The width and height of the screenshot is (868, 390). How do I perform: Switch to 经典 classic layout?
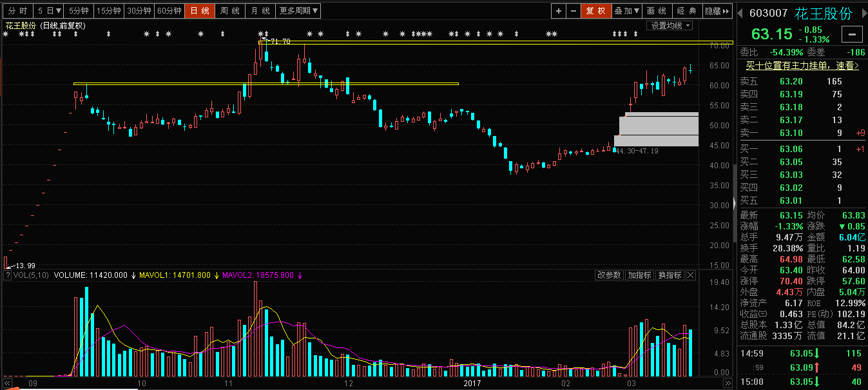(x=687, y=11)
